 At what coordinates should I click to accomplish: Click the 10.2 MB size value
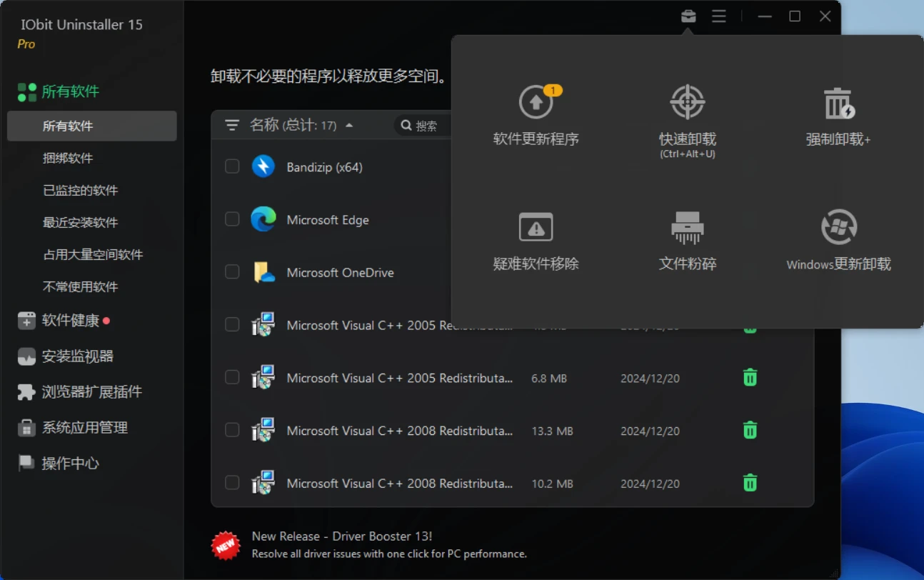[x=552, y=484]
